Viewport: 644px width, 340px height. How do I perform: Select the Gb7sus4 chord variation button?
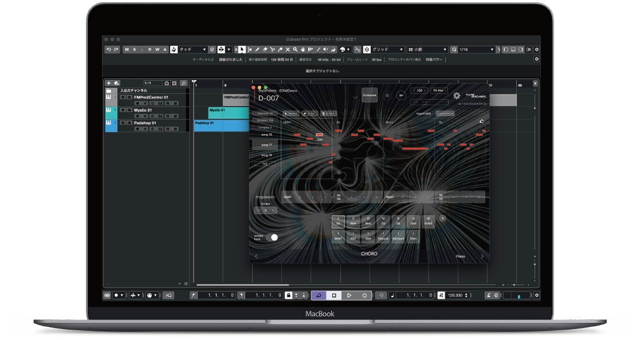tap(398, 236)
